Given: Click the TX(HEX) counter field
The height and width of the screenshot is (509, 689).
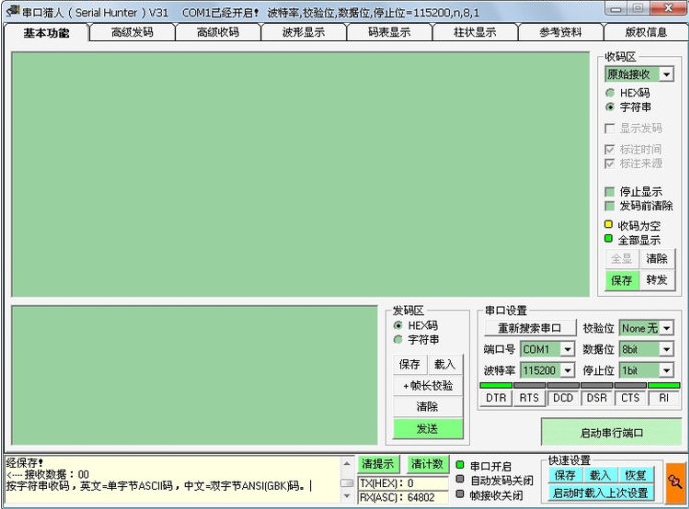Looking at the screenshot, I should pos(403,483).
